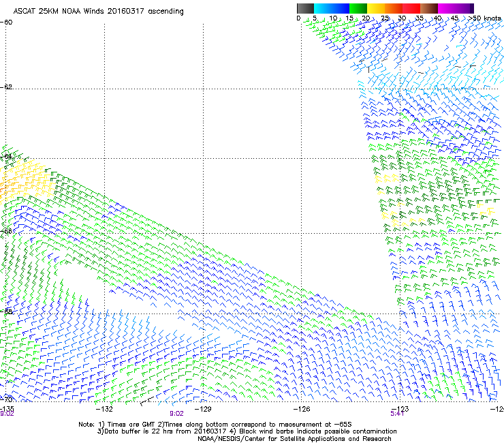Click the green 15-20 knots color bar segment

tap(358, 8)
